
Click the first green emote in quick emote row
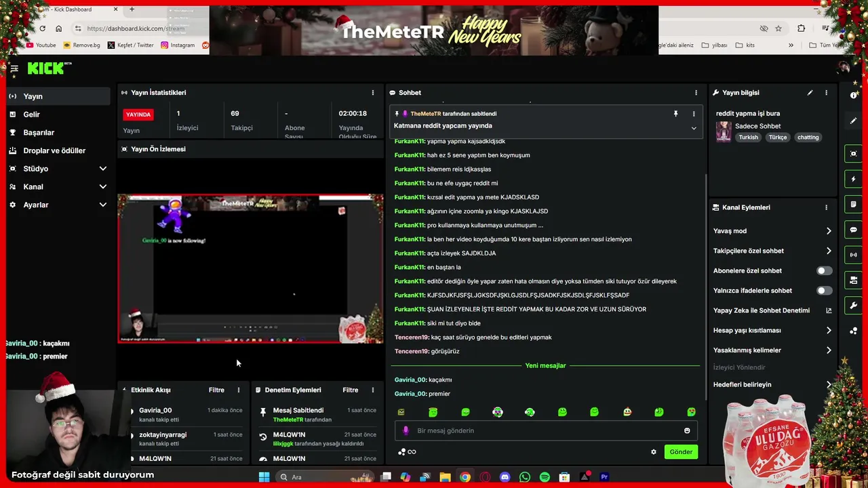click(x=433, y=412)
